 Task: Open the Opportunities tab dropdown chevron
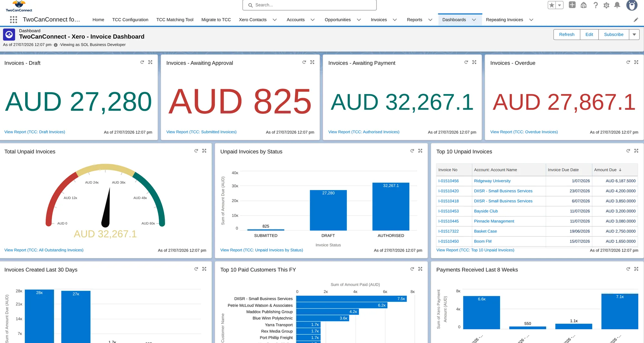click(x=359, y=20)
